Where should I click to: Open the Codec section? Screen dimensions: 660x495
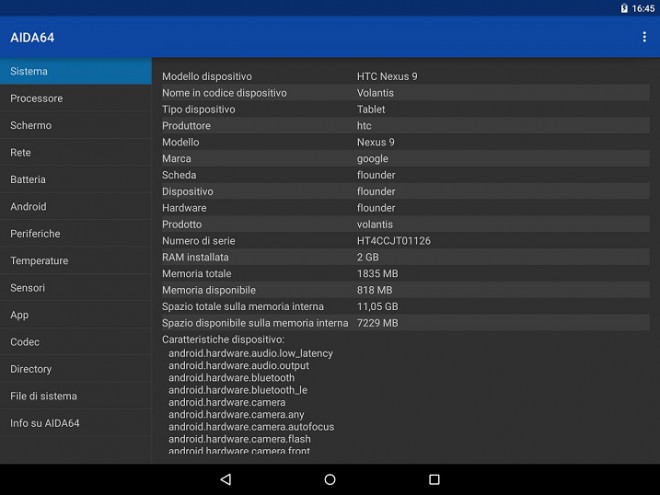tap(76, 342)
